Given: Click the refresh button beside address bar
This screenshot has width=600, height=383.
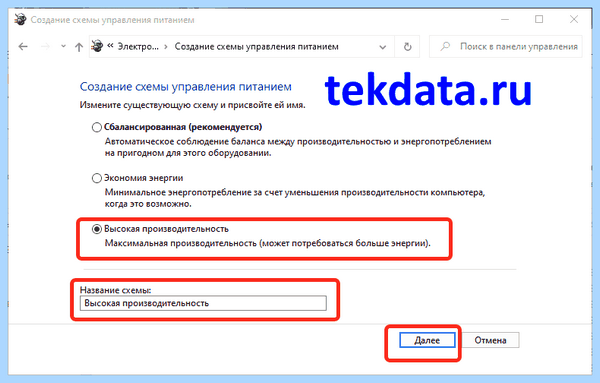Looking at the screenshot, I should click(x=408, y=47).
